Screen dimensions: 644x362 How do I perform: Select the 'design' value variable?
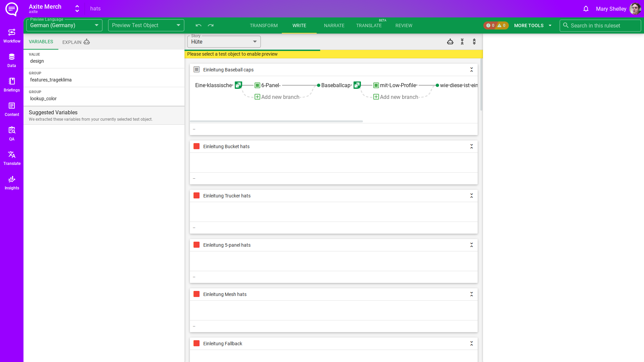click(x=104, y=59)
